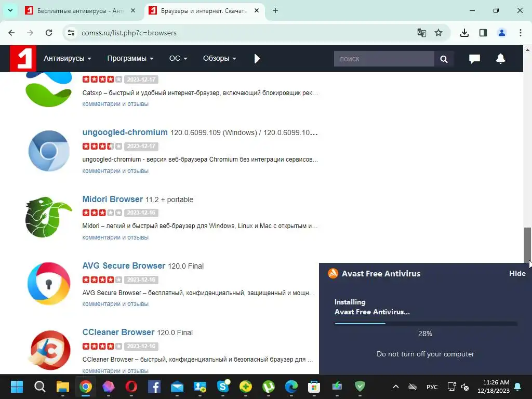Expand the Антивирусы dropdown menu
The image size is (532, 399).
click(x=68, y=58)
